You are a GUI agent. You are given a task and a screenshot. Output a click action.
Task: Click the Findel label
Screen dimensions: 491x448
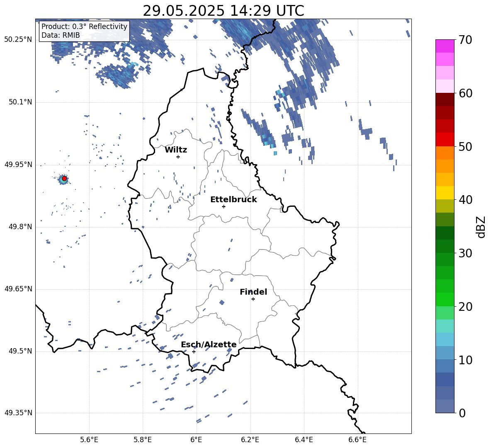[253, 292]
